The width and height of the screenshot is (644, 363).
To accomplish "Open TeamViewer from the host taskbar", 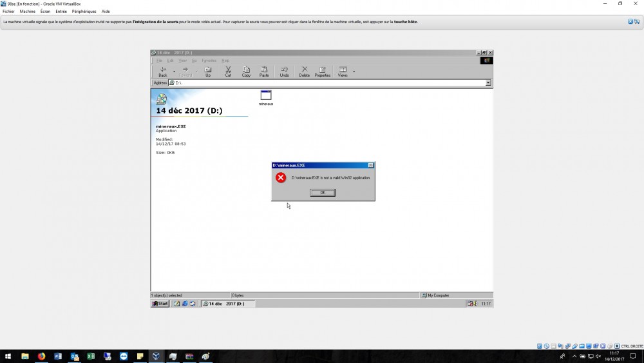I will coord(124,357).
